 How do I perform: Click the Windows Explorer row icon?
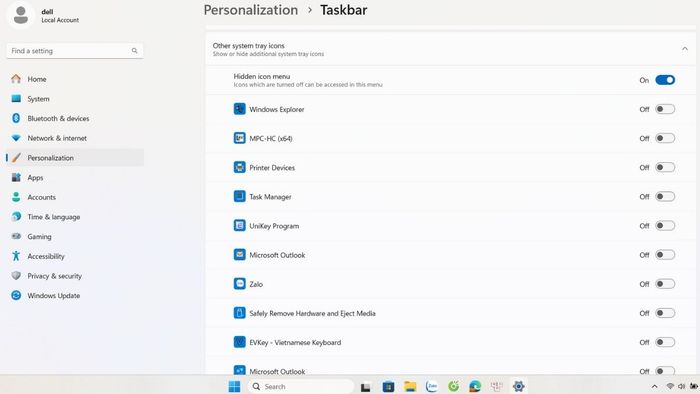[x=240, y=109]
